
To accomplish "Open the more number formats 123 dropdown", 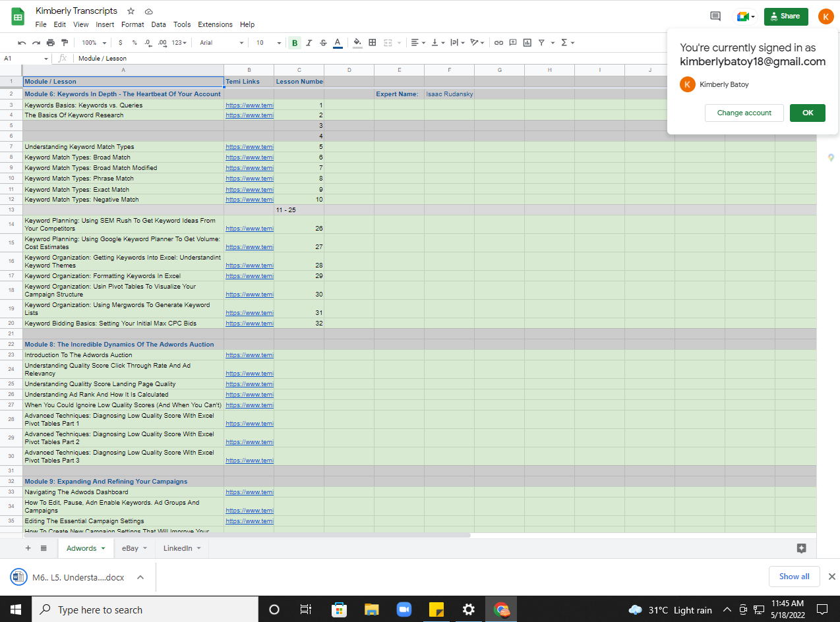I will pos(179,43).
